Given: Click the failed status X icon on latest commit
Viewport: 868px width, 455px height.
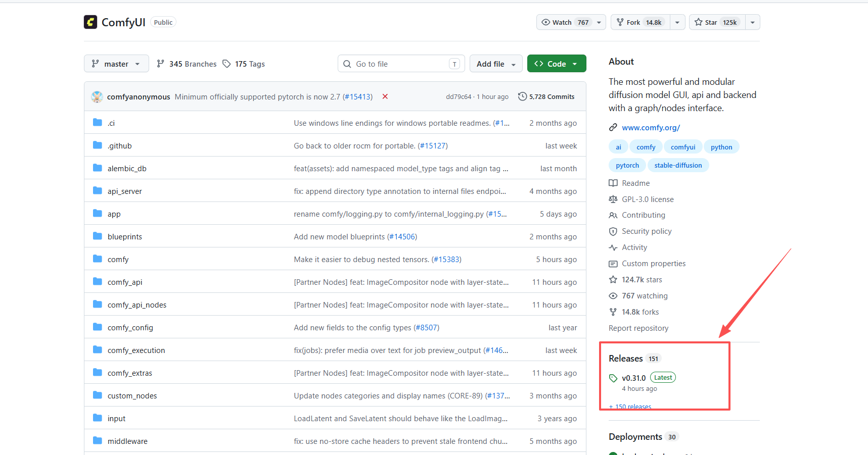Looking at the screenshot, I should [x=385, y=96].
